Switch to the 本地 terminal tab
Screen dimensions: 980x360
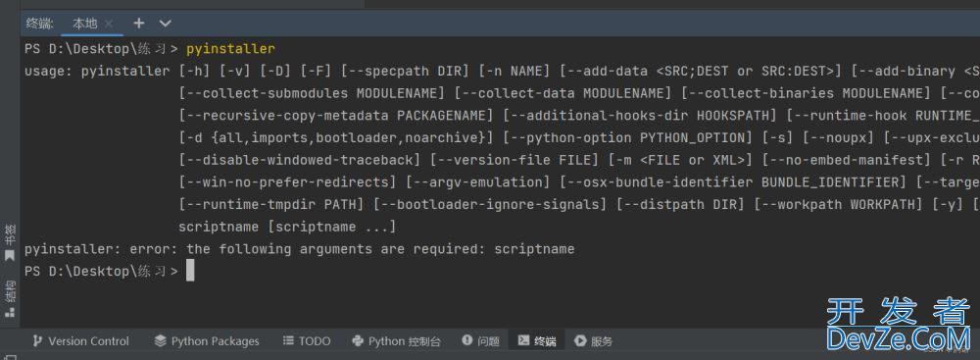click(x=85, y=24)
